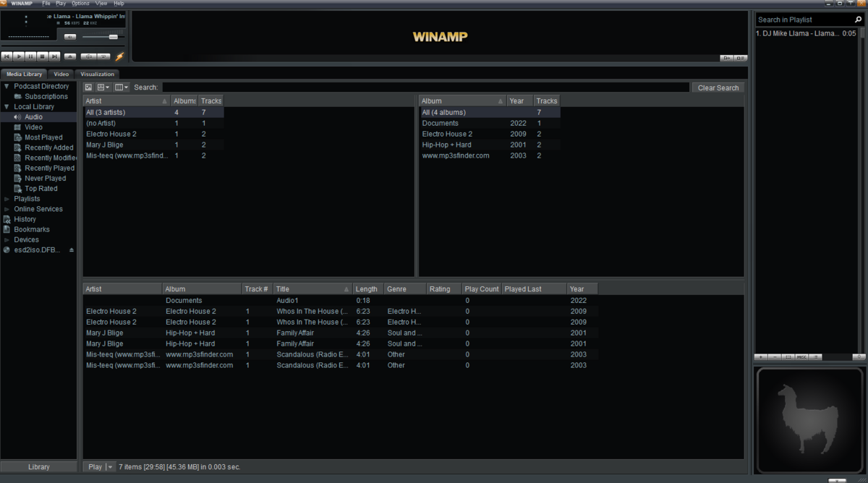
Task: Click the Play button in status bar
Action: pos(95,467)
